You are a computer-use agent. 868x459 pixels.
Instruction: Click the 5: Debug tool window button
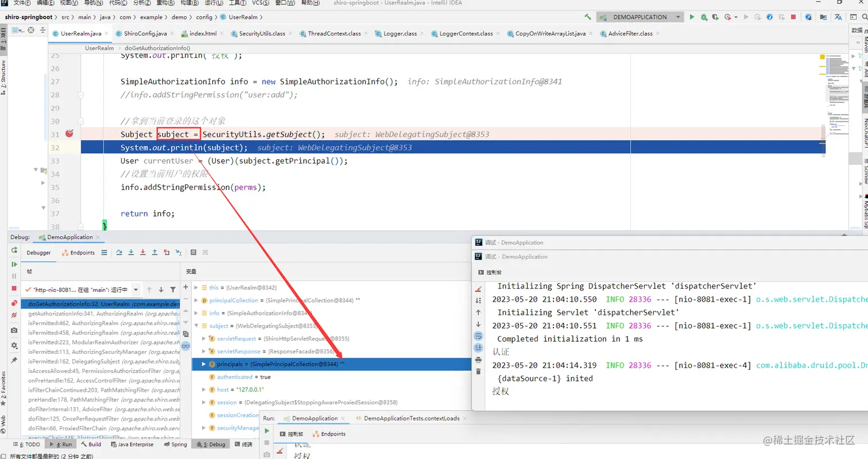pos(211,444)
